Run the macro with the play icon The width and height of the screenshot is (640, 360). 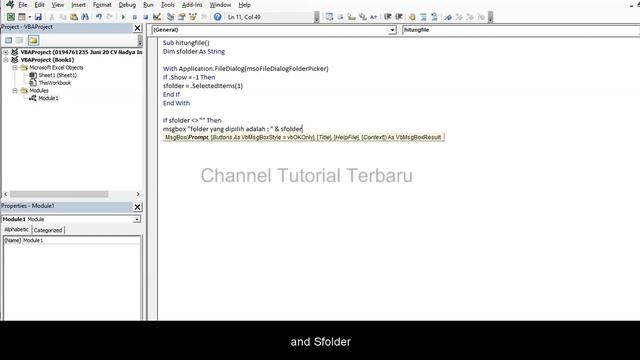tap(123, 17)
